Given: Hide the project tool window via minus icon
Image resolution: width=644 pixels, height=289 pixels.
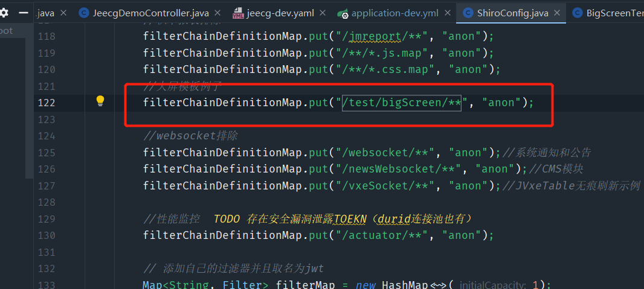Looking at the screenshot, I should click(x=22, y=13).
